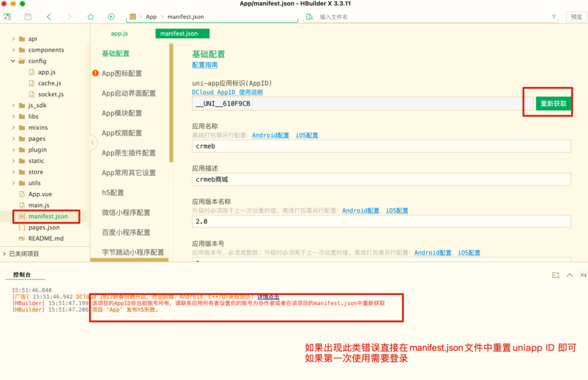Open the h5配置 section
Screen dimensions: 588x380
[x=113, y=193]
